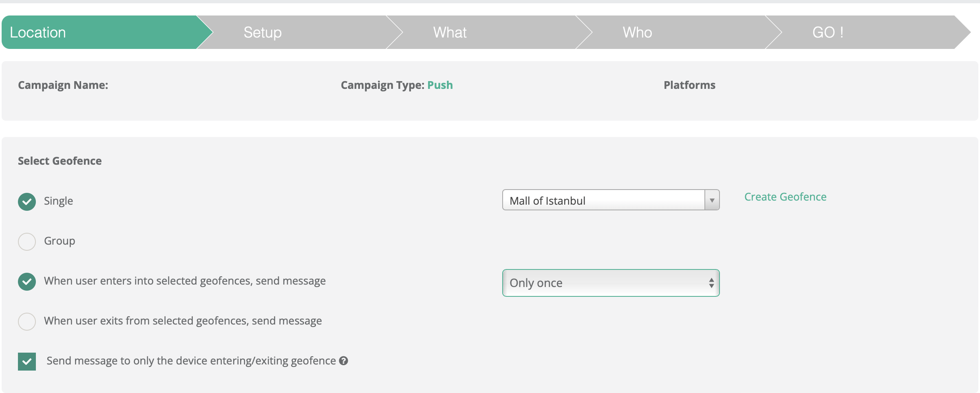Viewport: 980px width, 393px height.
Task: Open the Mall of Istanbul geofence dropdown
Action: pyautogui.click(x=603, y=200)
